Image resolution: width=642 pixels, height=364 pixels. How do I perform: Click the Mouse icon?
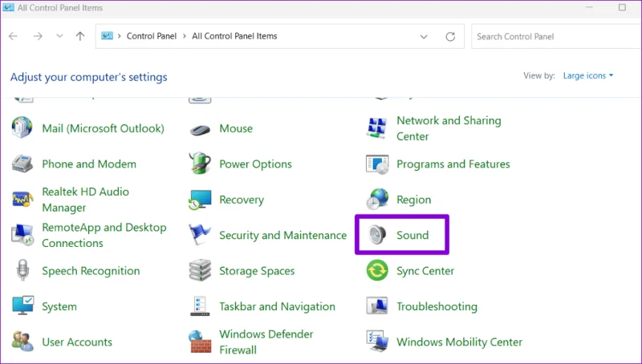coord(200,129)
